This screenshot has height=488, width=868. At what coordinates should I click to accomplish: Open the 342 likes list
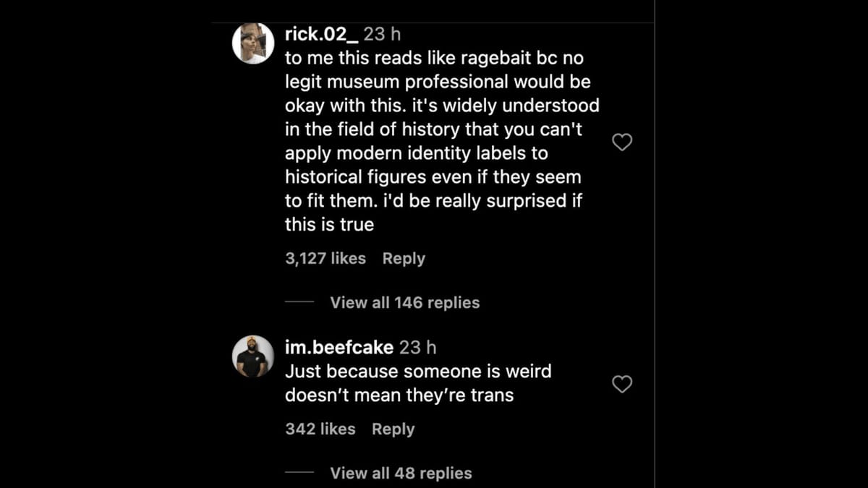[320, 429]
